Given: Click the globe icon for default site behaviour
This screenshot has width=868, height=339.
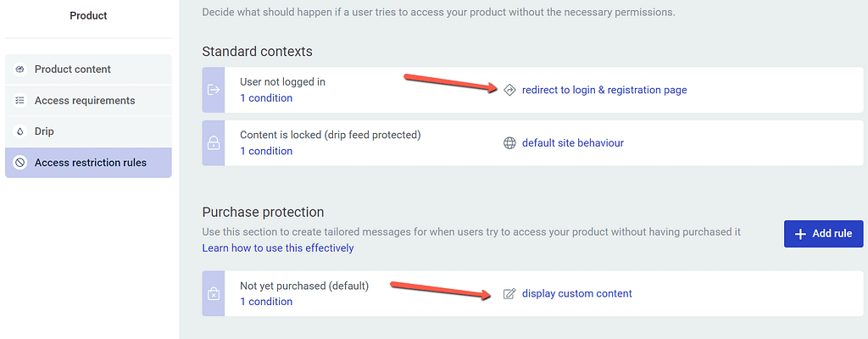Looking at the screenshot, I should pyautogui.click(x=509, y=143).
